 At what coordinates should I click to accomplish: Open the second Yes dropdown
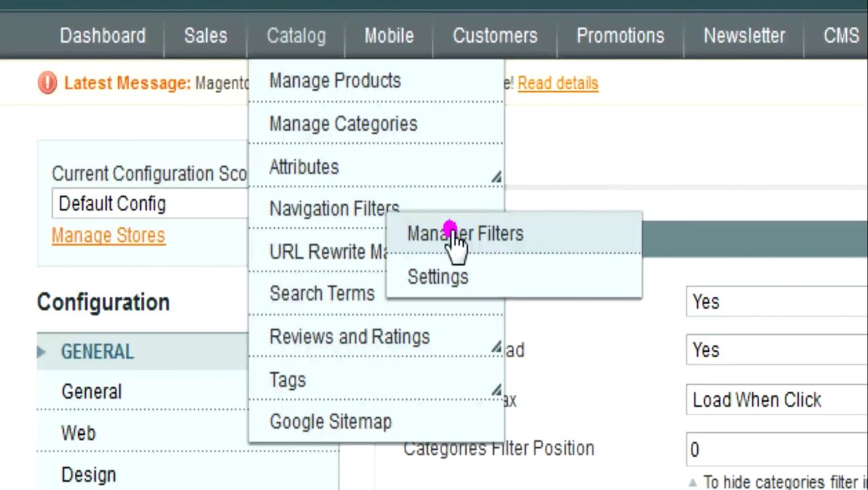[777, 350]
